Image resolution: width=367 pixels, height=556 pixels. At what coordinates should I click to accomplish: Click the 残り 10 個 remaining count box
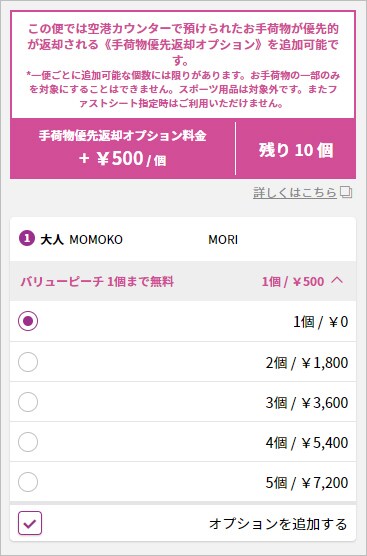click(x=296, y=150)
